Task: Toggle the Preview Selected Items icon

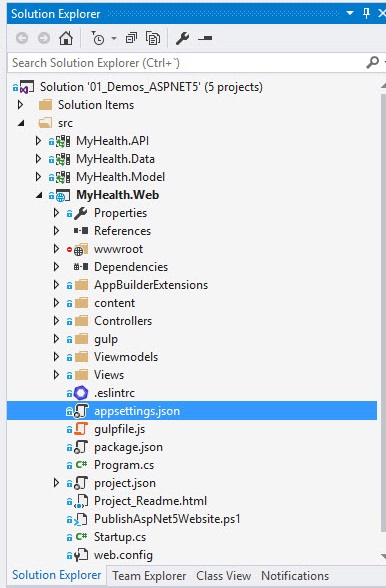Action: (x=205, y=38)
